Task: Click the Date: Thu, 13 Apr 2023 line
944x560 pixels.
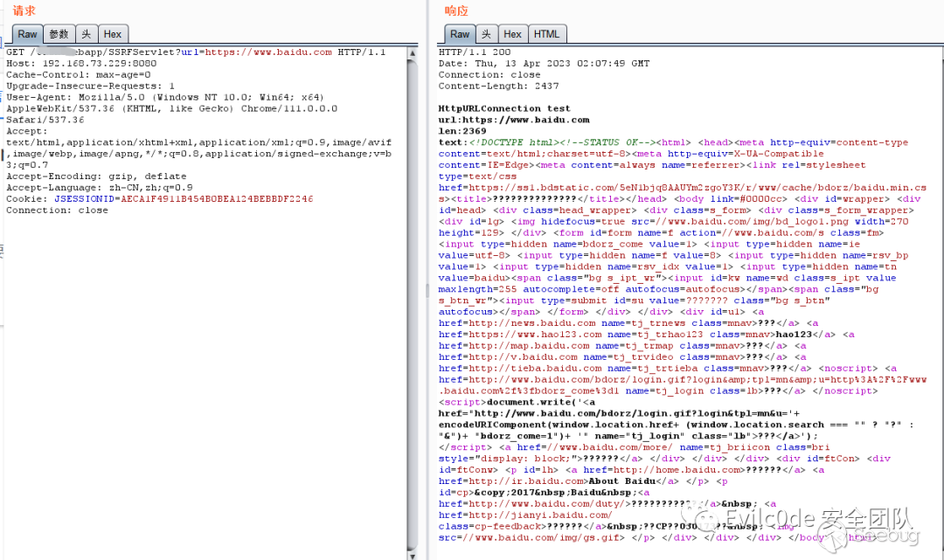Action: click(x=544, y=63)
